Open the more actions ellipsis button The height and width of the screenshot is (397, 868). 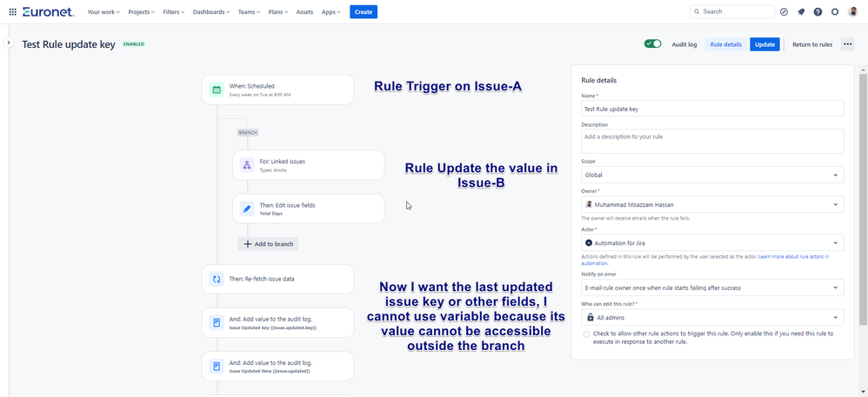[x=847, y=44]
